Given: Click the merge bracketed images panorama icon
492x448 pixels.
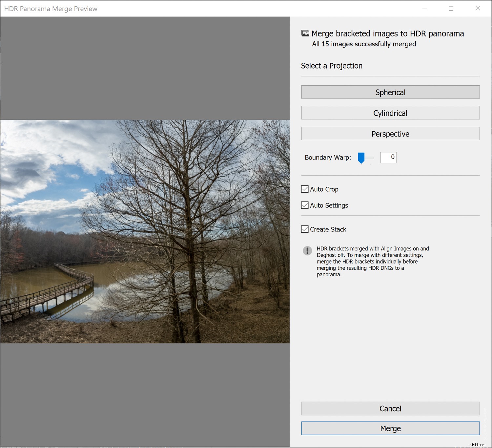Looking at the screenshot, I should [305, 33].
